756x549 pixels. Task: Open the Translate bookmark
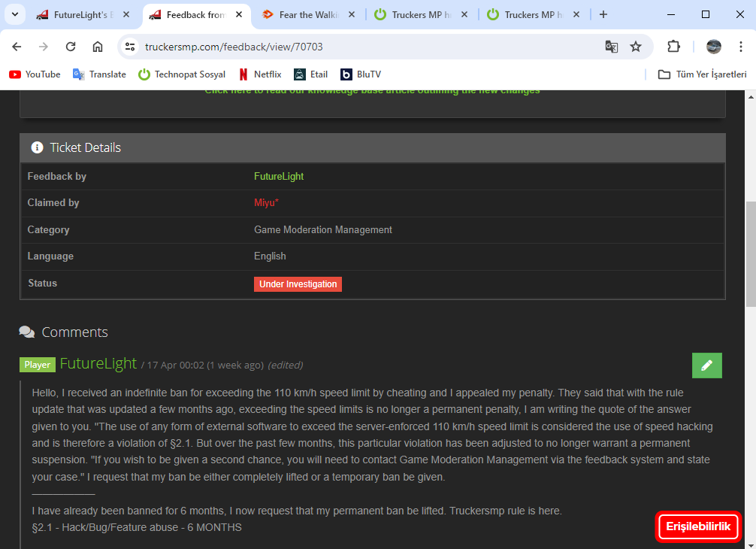point(99,74)
